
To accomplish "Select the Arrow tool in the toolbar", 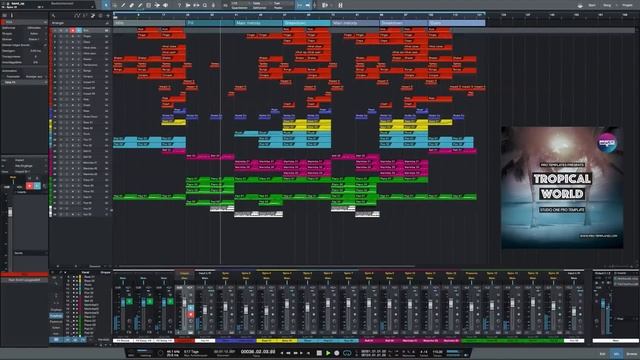I will tap(106, 5).
